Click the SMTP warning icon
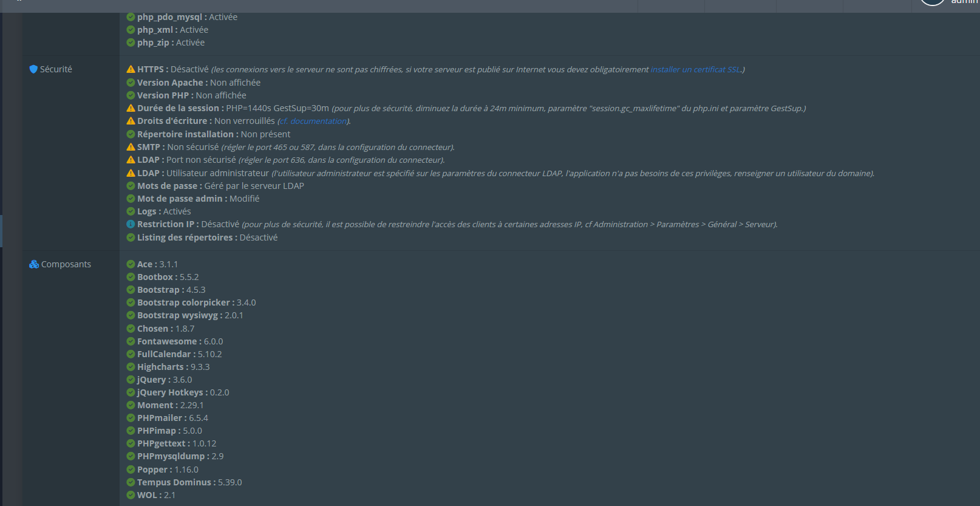 pos(131,147)
